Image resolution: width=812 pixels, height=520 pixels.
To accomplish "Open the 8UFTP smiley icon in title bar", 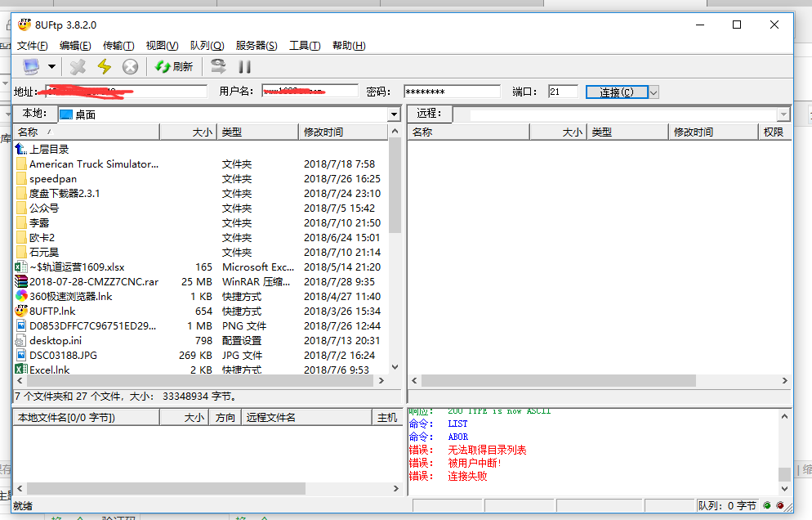I will tap(24, 25).
